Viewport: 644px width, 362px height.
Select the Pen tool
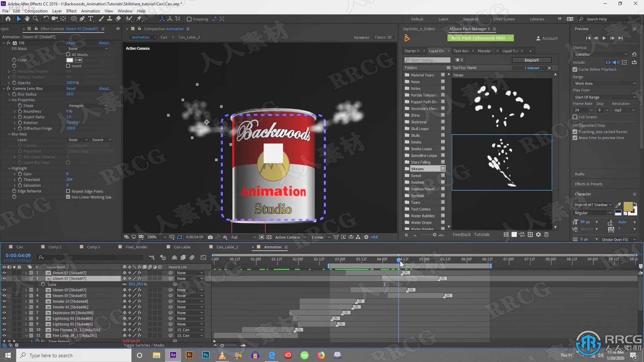(x=82, y=19)
